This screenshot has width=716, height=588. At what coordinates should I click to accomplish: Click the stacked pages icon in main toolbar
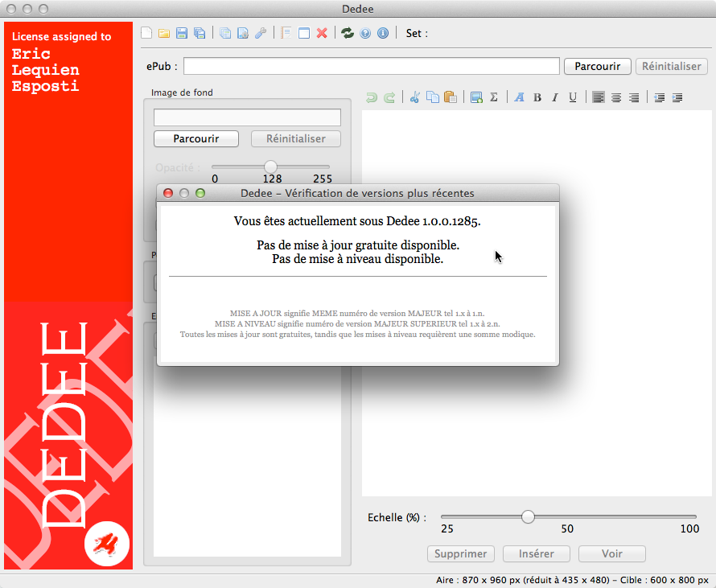pyautogui.click(x=225, y=33)
